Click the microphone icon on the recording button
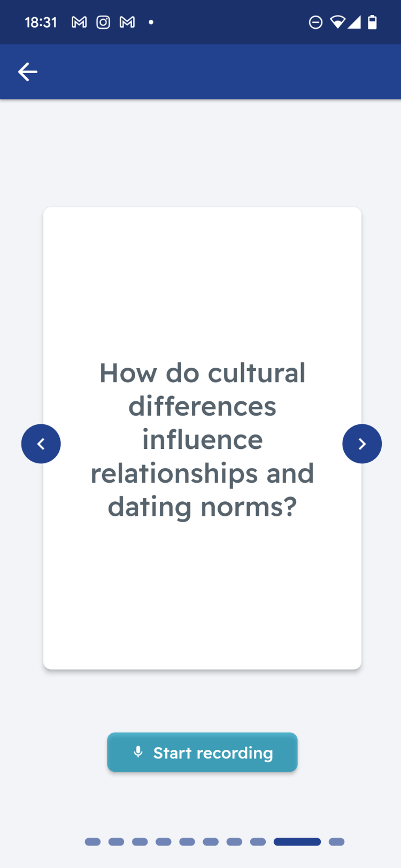 point(138,752)
